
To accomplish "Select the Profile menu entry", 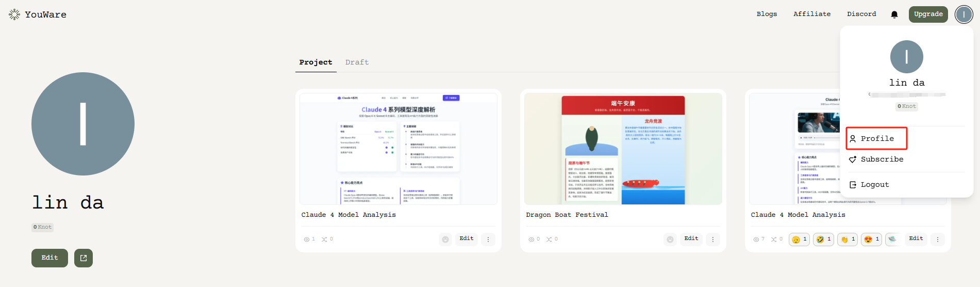I will pos(876,138).
